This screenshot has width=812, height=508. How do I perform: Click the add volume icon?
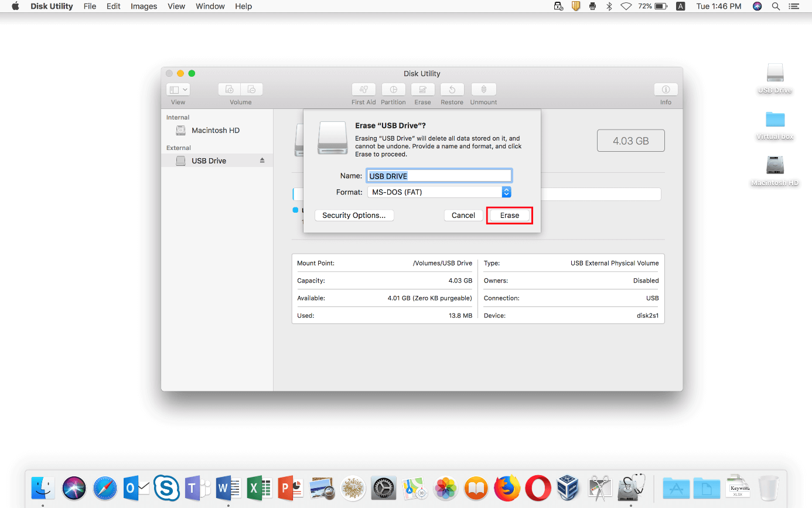[x=230, y=90]
